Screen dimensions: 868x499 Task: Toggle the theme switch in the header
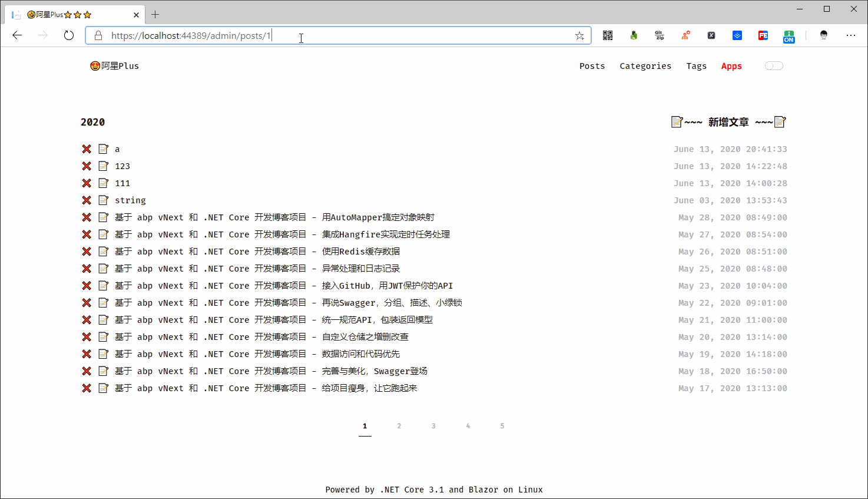point(774,66)
